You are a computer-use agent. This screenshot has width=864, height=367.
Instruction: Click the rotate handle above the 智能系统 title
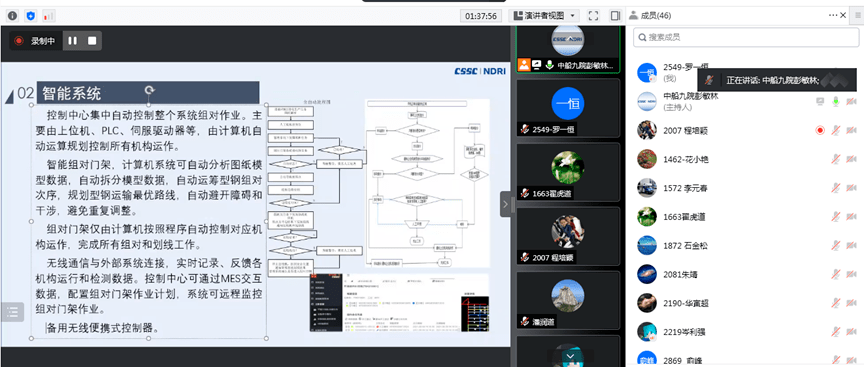[149, 90]
